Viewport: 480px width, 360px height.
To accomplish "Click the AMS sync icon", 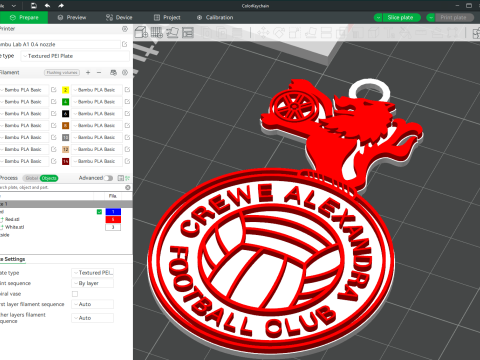I will [113, 72].
